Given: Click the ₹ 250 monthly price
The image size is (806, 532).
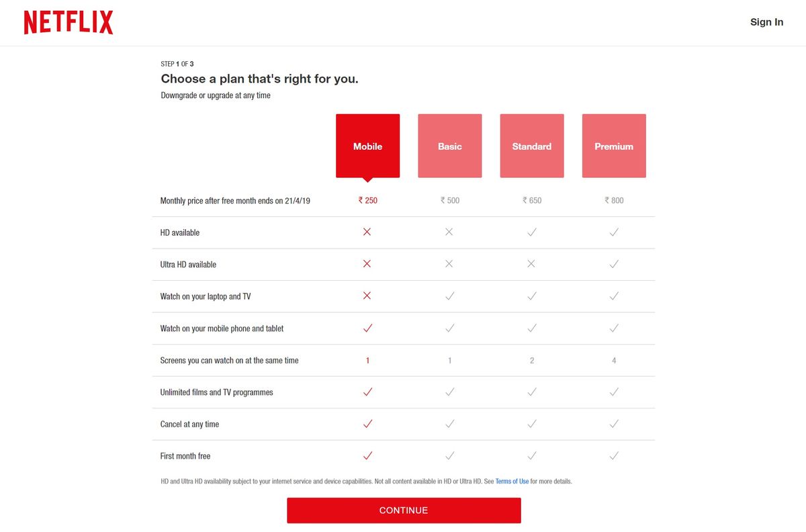Looking at the screenshot, I should pyautogui.click(x=367, y=199).
